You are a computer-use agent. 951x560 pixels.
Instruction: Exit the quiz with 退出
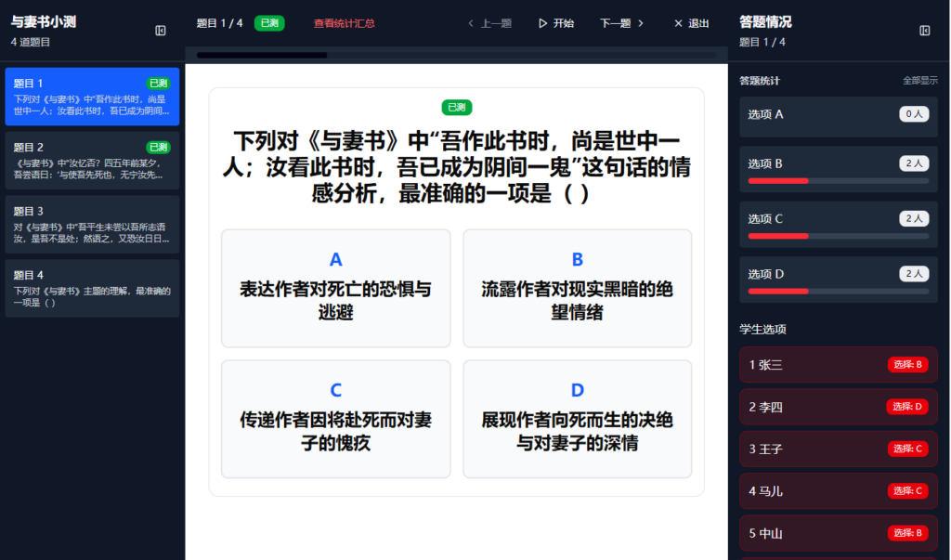tap(690, 23)
